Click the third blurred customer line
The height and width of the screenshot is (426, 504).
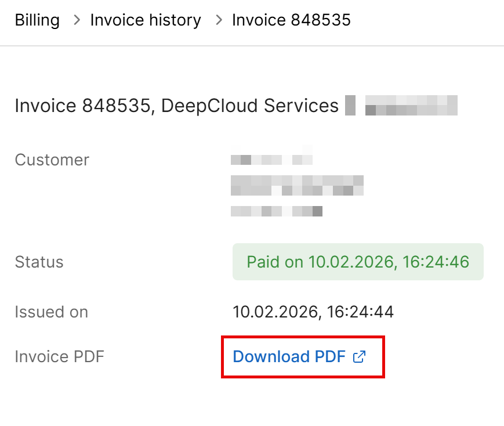(276, 211)
